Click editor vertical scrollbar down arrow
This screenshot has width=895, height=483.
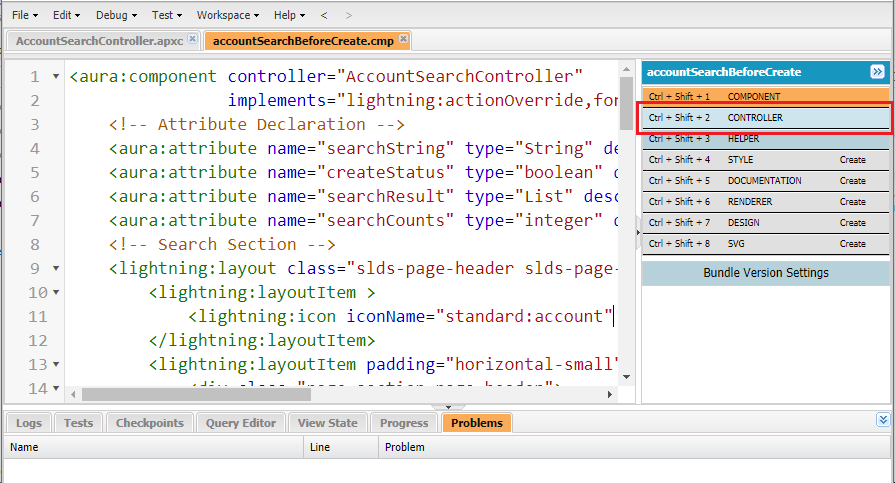point(626,377)
